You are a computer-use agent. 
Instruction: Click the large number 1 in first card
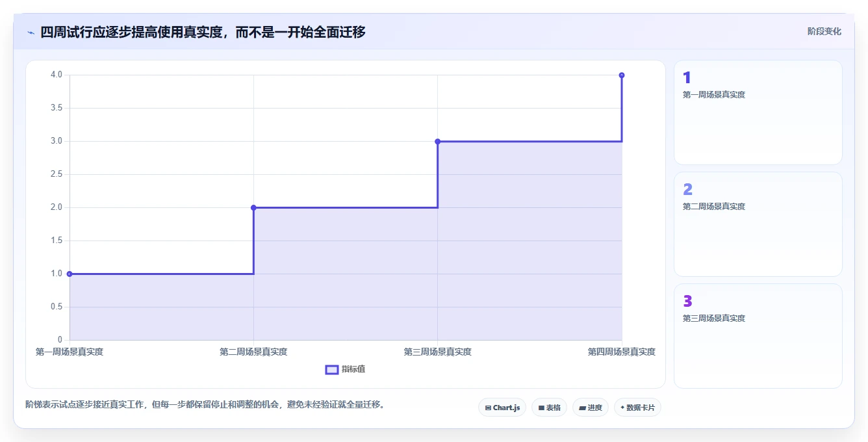tap(687, 78)
